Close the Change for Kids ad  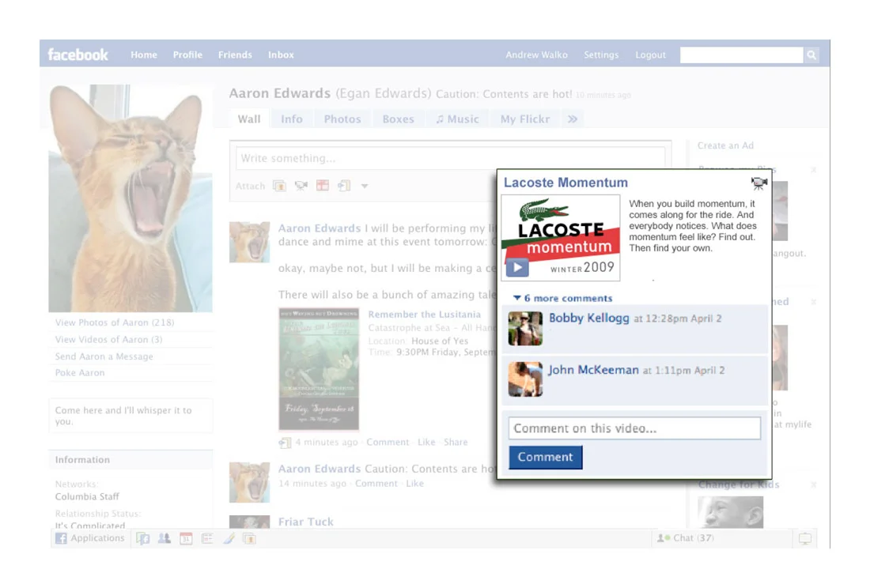(x=813, y=485)
